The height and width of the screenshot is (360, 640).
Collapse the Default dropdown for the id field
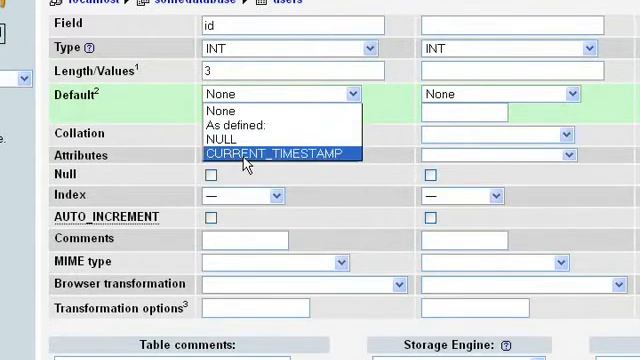pyautogui.click(x=282, y=94)
